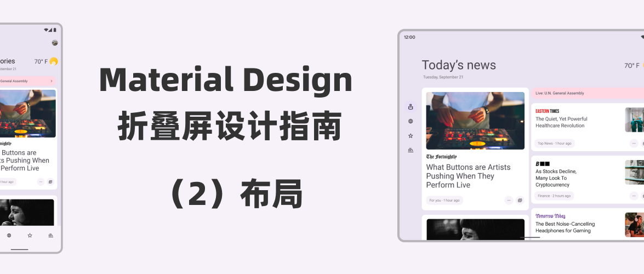
Task: Tap The Fortnightly logo on the tablet card
Action: click(441, 157)
